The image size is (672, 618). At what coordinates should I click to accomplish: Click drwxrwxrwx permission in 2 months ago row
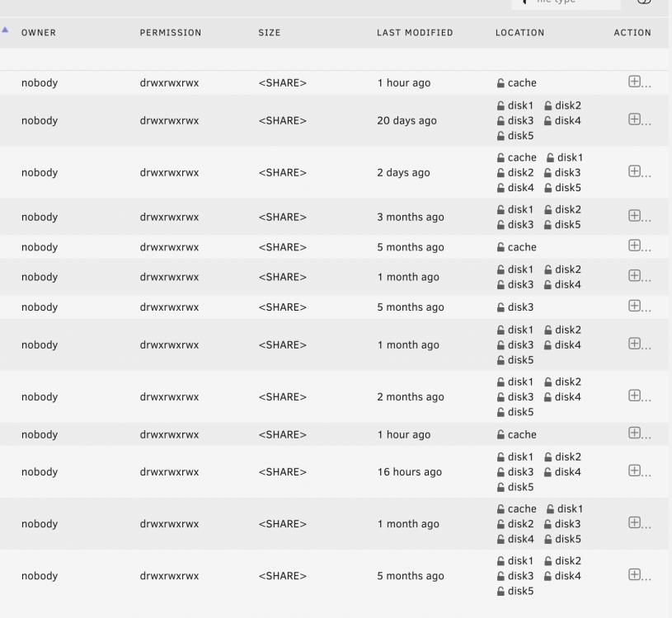(x=169, y=396)
